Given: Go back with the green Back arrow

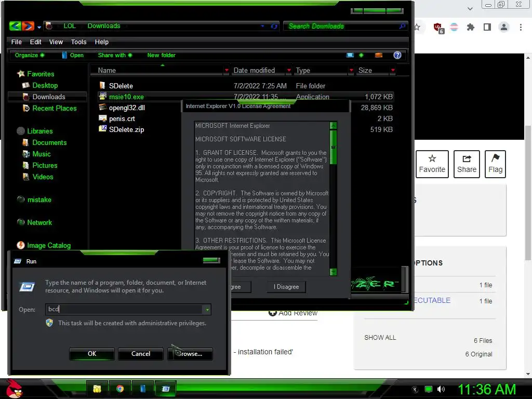Looking at the screenshot, I should [15, 26].
